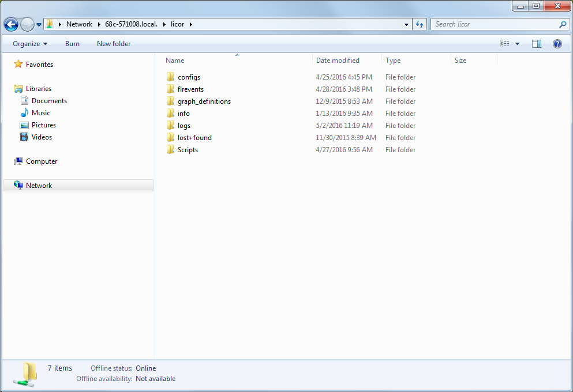Go back with the Back arrow button
Image resolution: width=573 pixels, height=392 pixels.
(11, 24)
